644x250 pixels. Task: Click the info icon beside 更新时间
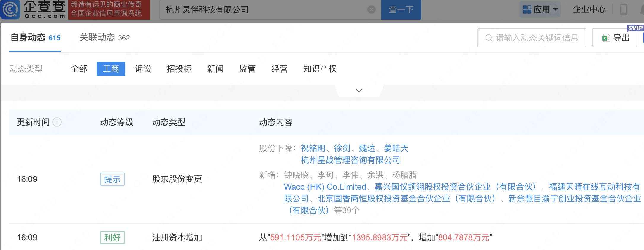tap(57, 122)
